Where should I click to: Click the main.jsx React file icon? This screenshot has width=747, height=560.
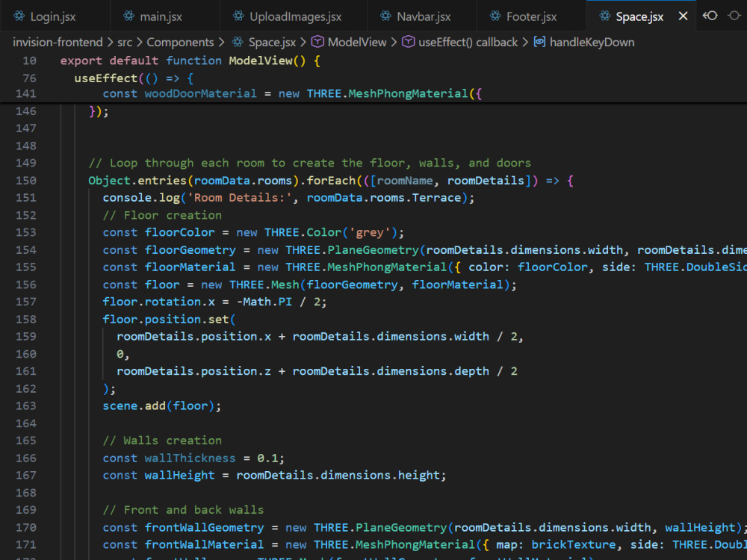pyautogui.click(x=128, y=16)
